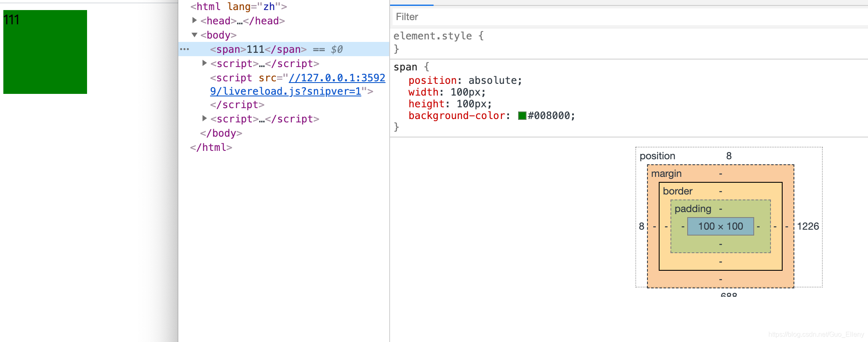Click the 100 × 100 content box
This screenshot has width=868, height=342.
(721, 226)
